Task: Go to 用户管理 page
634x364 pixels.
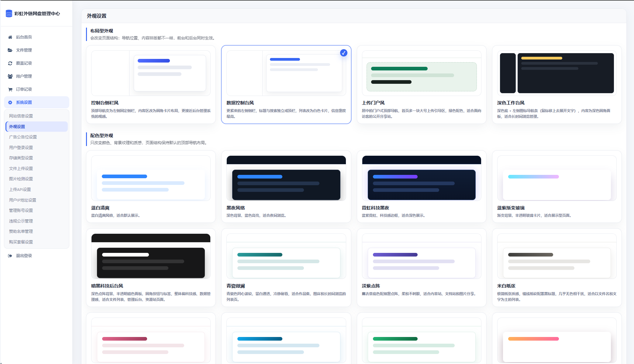Action: 36,76
